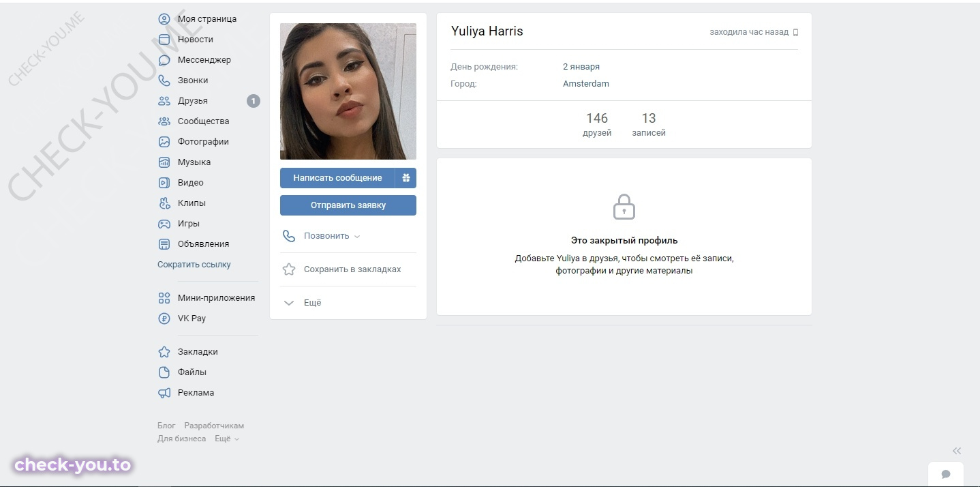
Task: Click the Объявления listings icon
Action: click(x=164, y=244)
